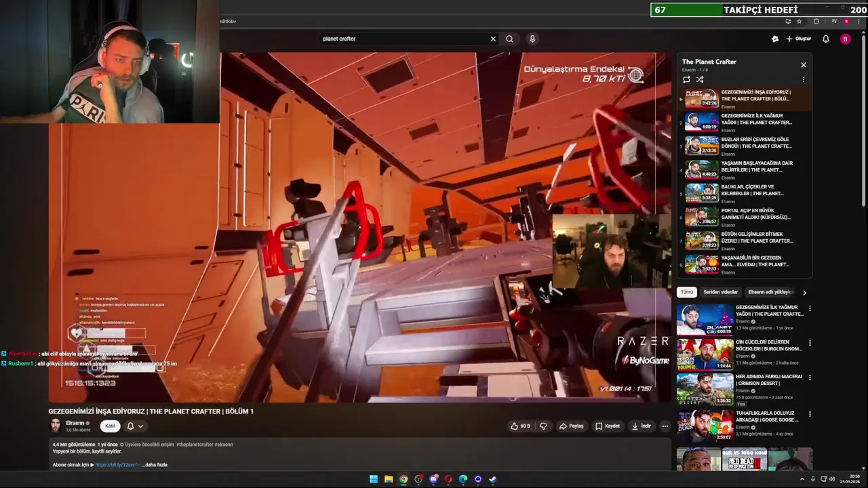Select the 'Tümü' filter chip

(687, 292)
